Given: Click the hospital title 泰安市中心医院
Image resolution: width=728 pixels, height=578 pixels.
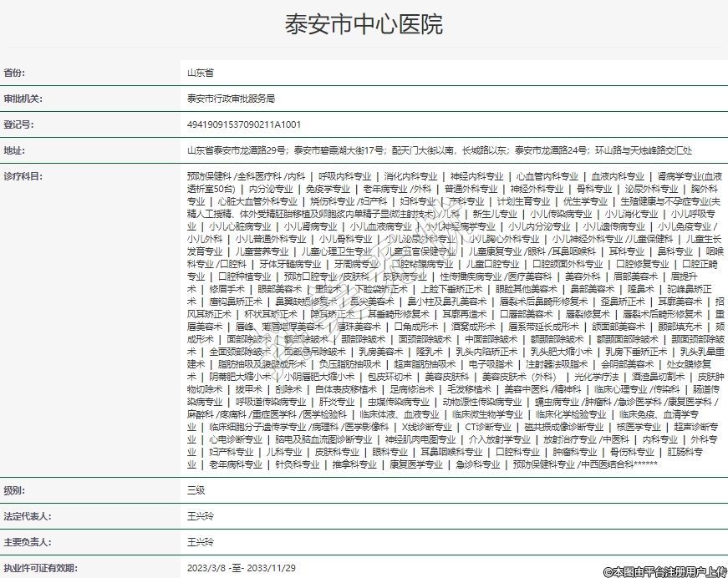Looking at the screenshot, I should pyautogui.click(x=364, y=24).
